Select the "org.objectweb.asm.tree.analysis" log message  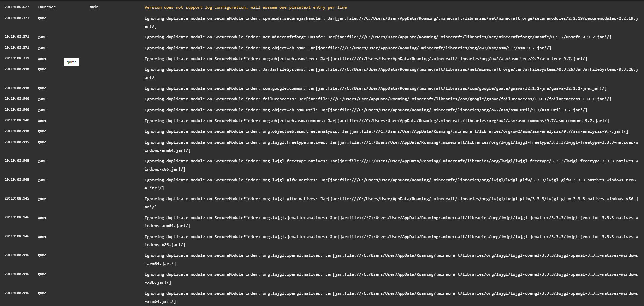pos(386,131)
